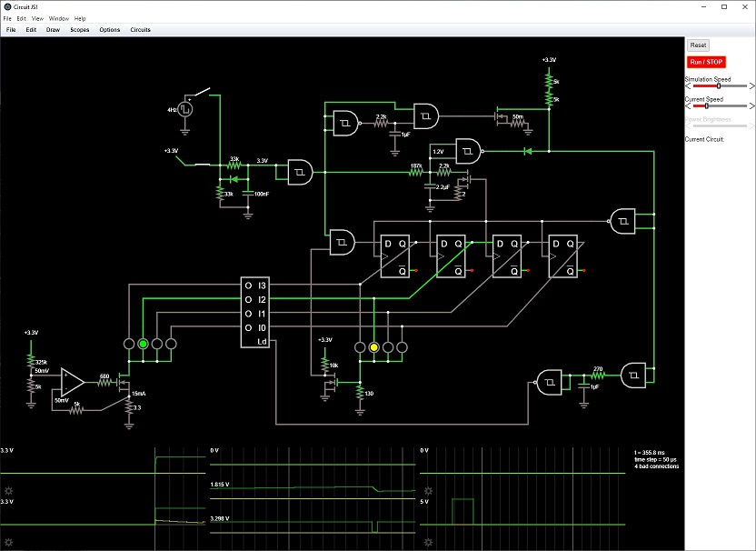Adjust the Current Speed slider

[719, 106]
